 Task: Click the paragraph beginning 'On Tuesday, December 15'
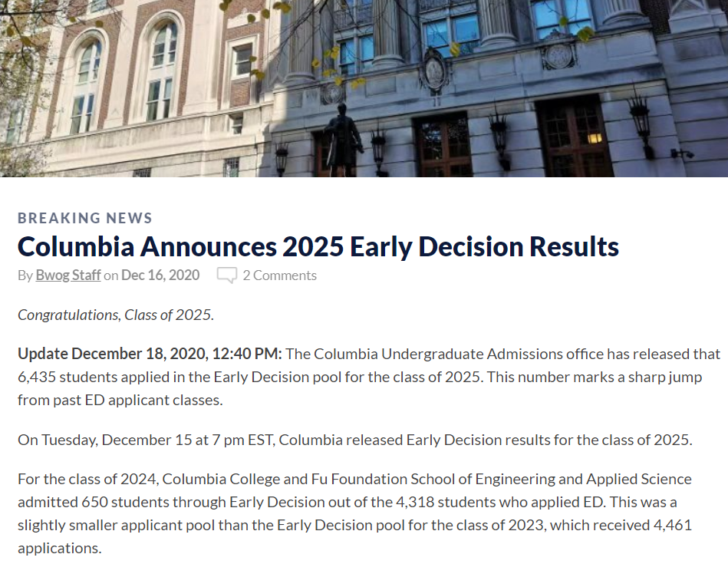click(354, 440)
